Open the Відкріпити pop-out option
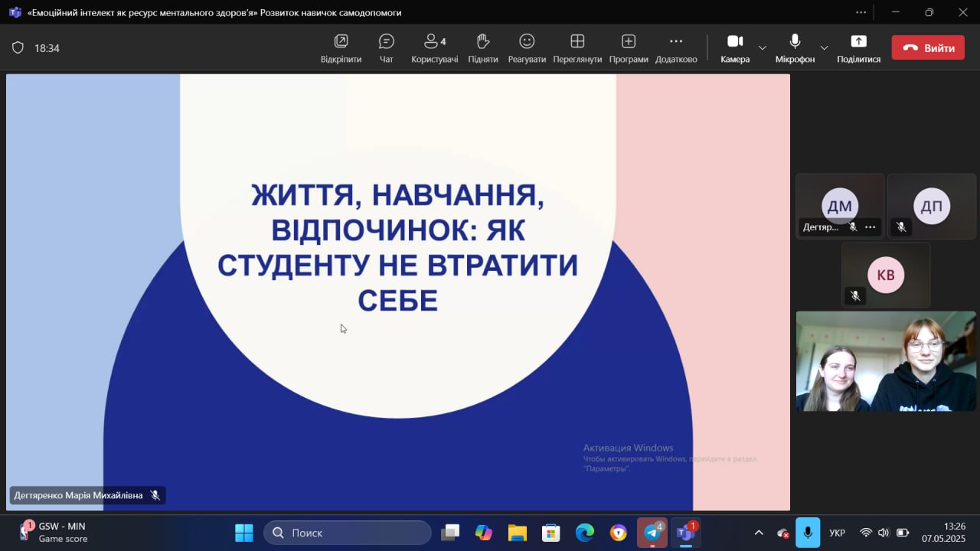This screenshot has width=980, height=551. [x=341, y=48]
